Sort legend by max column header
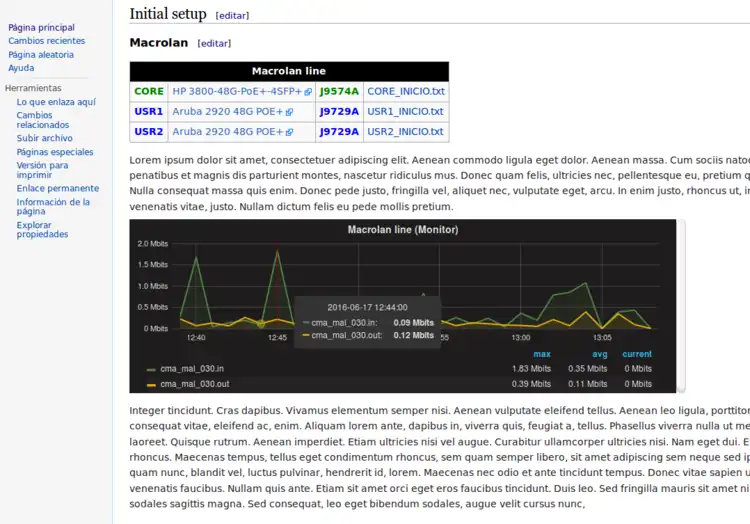750x524 pixels. (541, 354)
